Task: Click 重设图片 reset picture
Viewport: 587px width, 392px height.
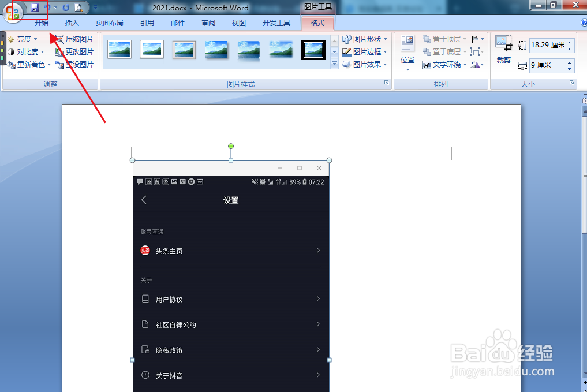Action: tap(74, 65)
